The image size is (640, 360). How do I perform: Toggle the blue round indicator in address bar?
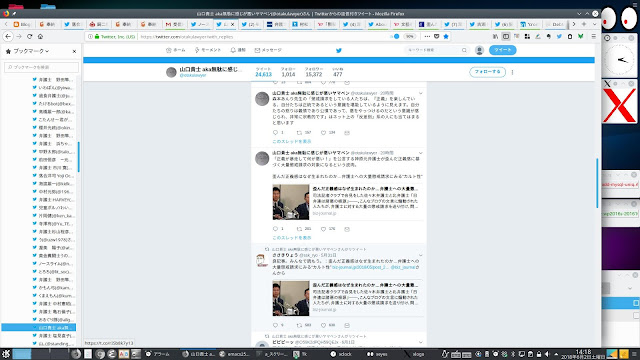click(396, 36)
